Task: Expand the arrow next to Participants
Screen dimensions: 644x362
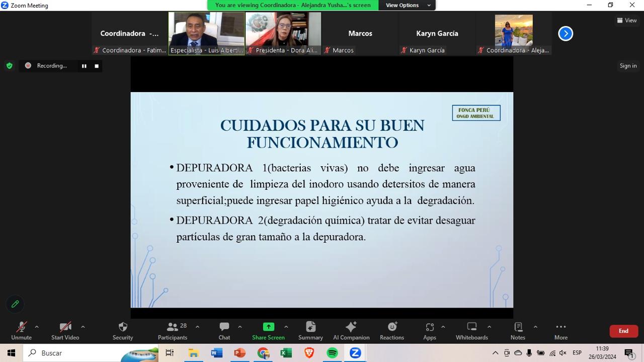Action: (197, 327)
